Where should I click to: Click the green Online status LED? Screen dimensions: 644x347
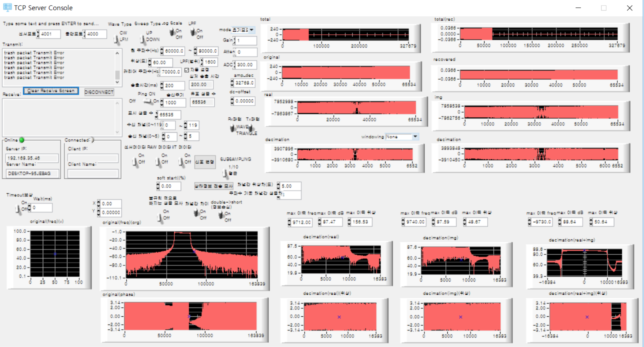pos(22,140)
